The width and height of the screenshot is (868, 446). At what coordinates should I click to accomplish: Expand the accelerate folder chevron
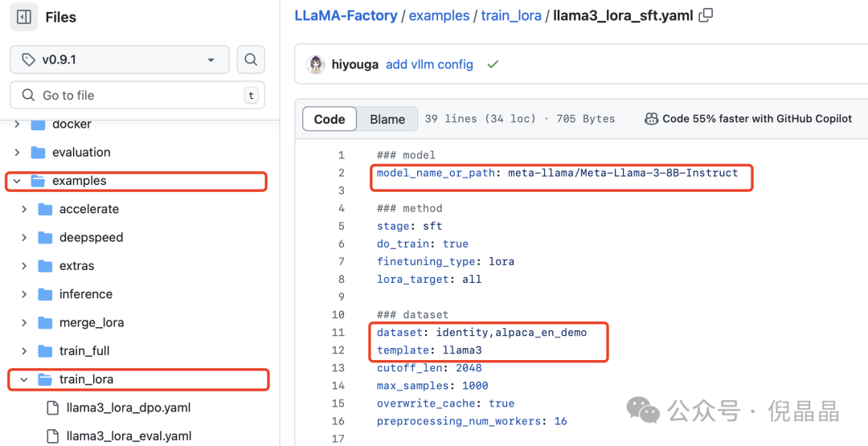[24, 209]
